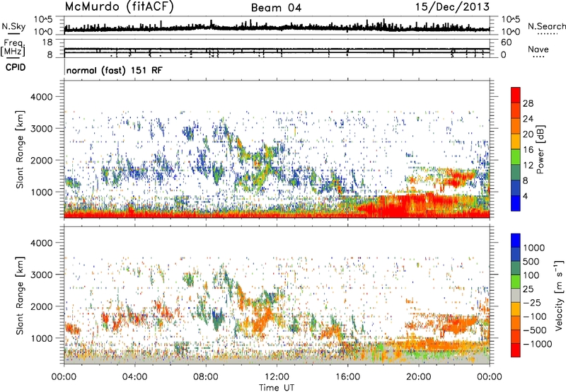Click the '16' power colorbar value
Image resolution: width=566 pixels, height=392 pixels.
[528, 150]
